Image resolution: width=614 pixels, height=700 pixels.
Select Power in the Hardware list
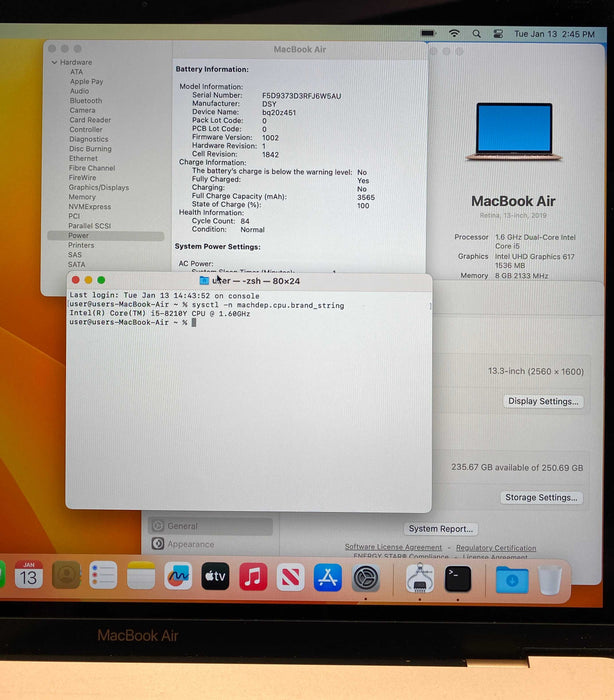tap(105, 236)
